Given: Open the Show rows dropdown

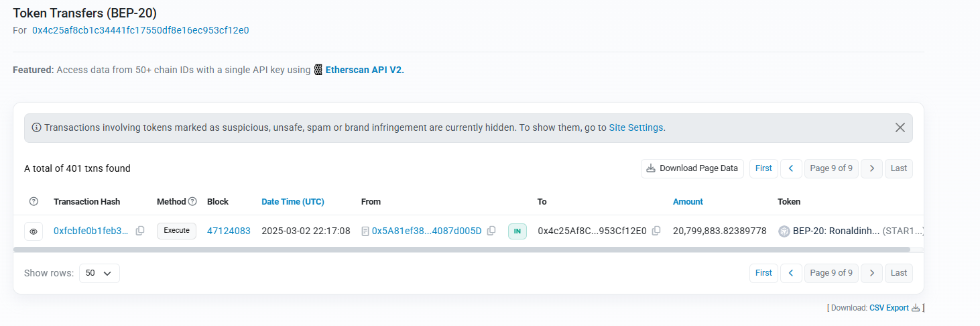Looking at the screenshot, I should [99, 273].
